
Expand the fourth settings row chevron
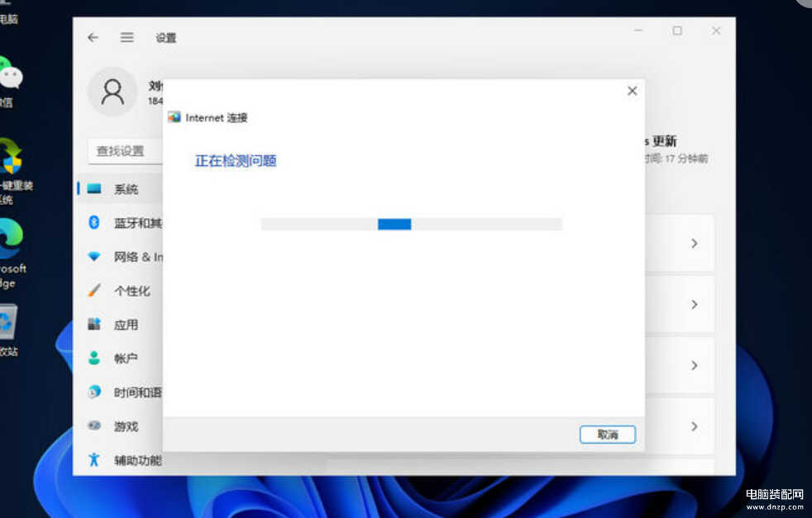[695, 426]
